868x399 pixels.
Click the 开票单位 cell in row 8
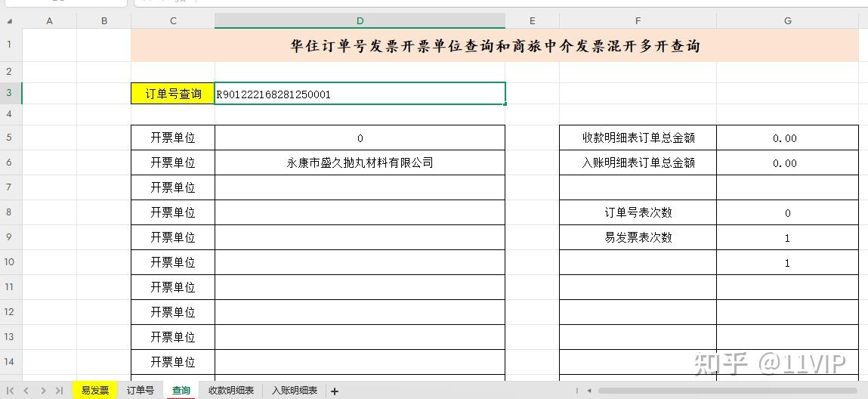point(173,212)
